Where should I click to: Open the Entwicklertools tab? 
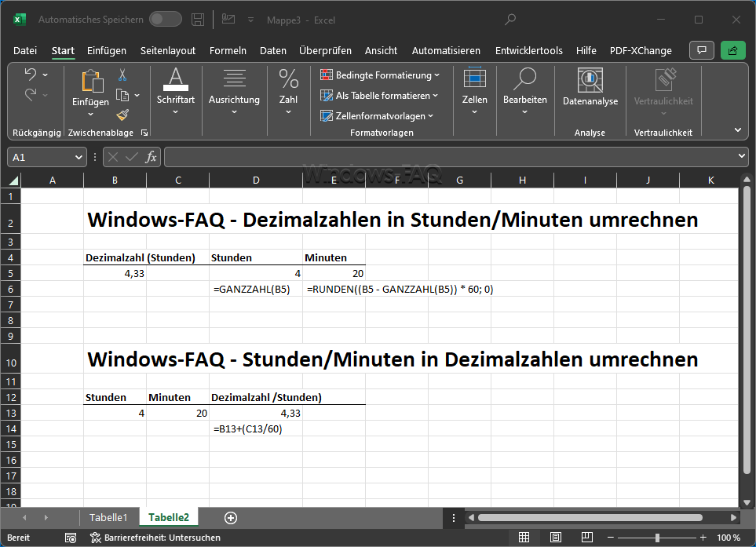click(529, 50)
